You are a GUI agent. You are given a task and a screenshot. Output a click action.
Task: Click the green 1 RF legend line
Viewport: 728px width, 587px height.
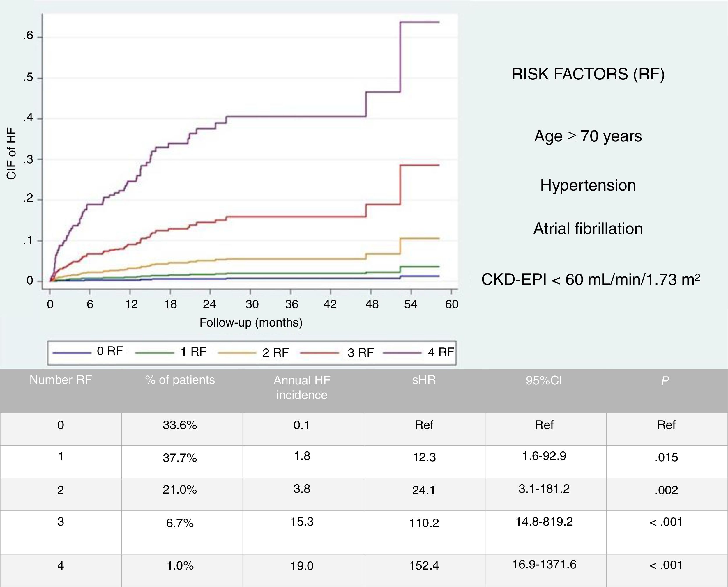click(154, 353)
